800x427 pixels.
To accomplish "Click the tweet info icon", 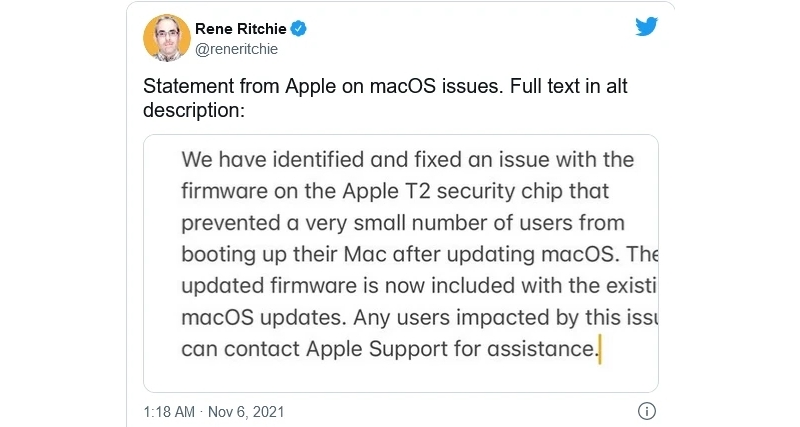I will (646, 411).
